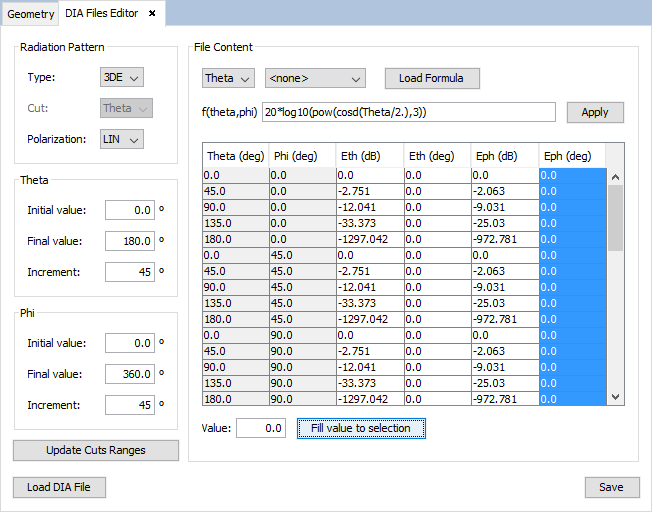Click the Eth (dB) column header
The width and height of the screenshot is (652, 512).
tap(360, 156)
